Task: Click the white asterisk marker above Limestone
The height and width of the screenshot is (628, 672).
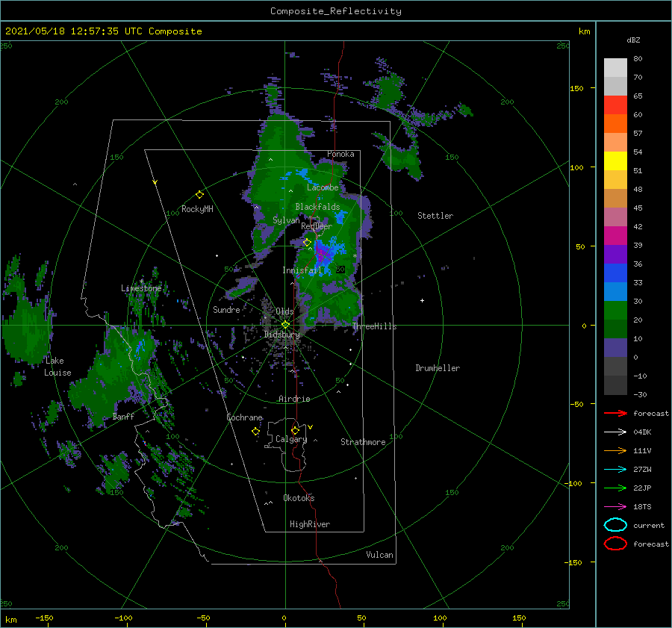Action: click(x=141, y=282)
